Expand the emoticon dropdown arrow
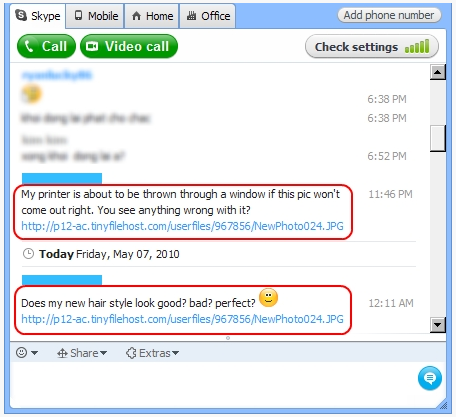 pyautogui.click(x=34, y=353)
